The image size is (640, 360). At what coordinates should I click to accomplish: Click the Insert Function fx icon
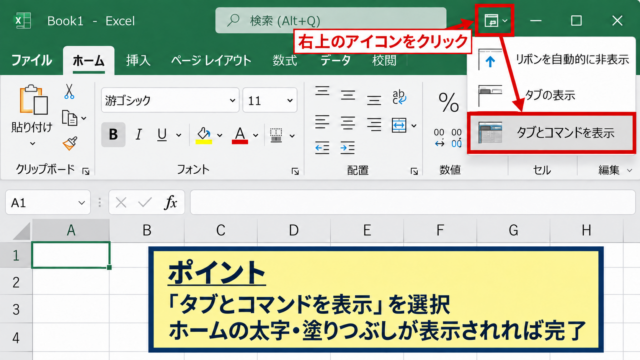171,202
